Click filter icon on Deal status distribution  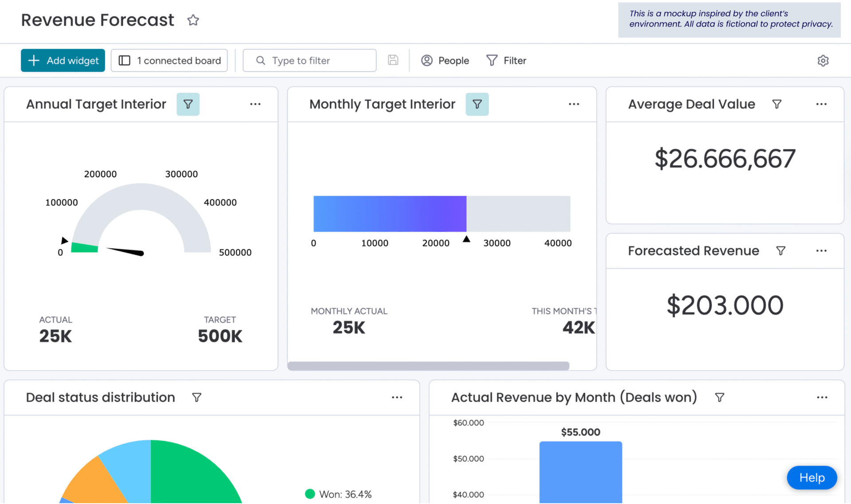(x=197, y=398)
